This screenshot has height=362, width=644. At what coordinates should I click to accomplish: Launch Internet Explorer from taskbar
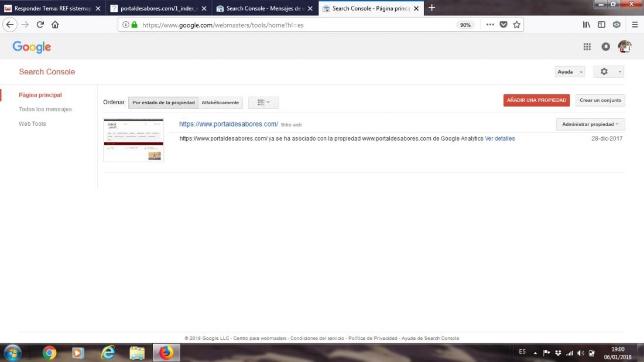(108, 353)
